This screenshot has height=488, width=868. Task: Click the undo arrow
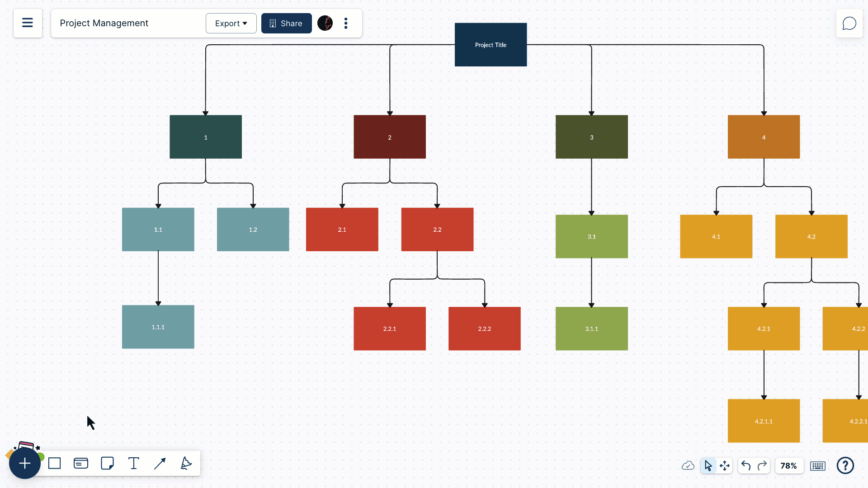pos(746,465)
